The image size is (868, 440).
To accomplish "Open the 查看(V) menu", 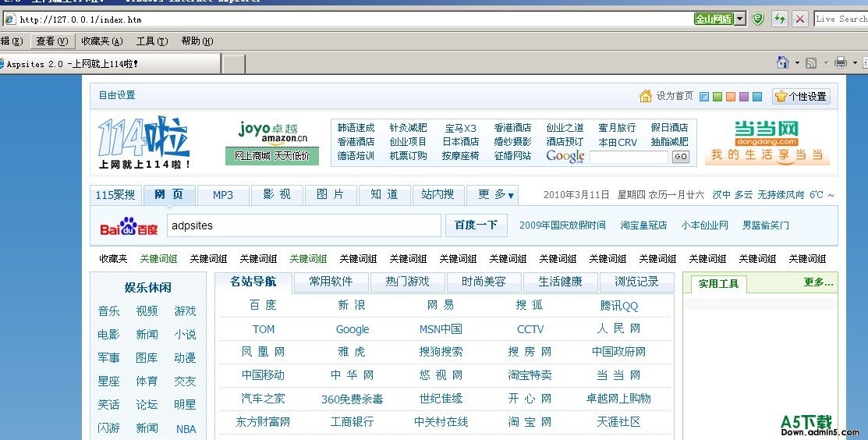I will tap(52, 41).
